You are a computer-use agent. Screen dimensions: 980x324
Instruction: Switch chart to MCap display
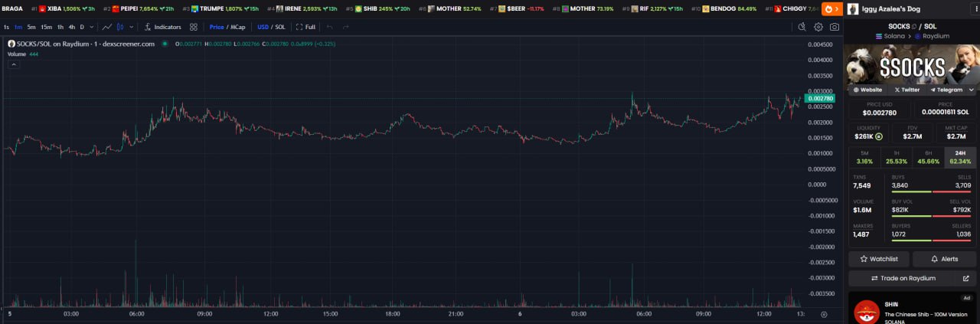click(x=237, y=27)
